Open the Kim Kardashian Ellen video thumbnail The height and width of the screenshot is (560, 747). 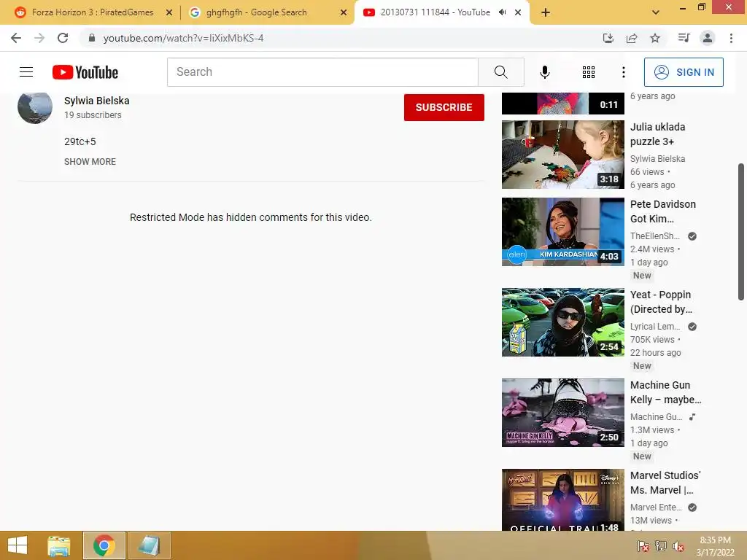pos(562,231)
